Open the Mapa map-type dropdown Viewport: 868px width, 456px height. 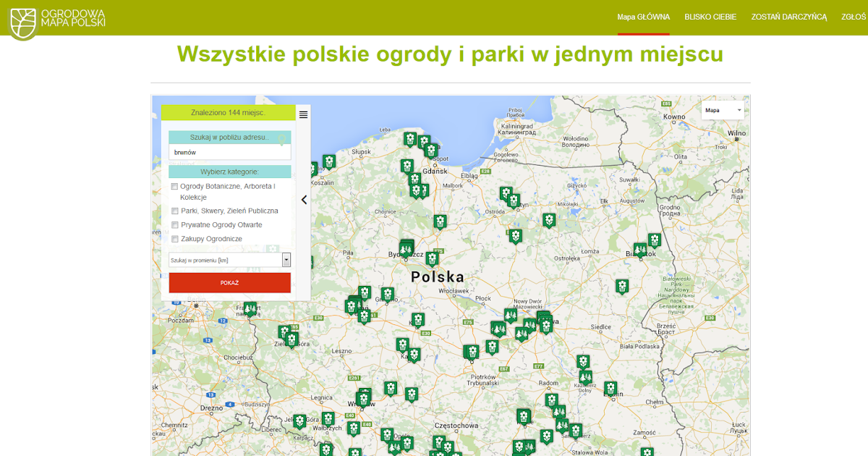(722, 109)
